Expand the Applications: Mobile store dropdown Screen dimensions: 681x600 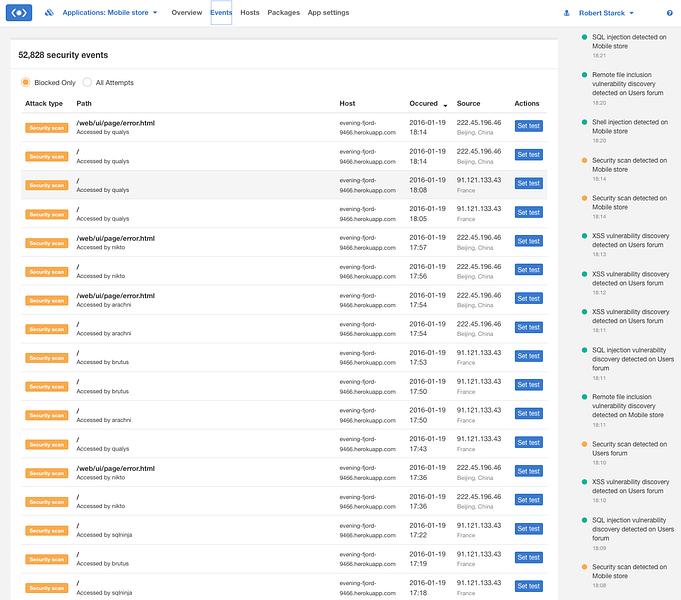[x=110, y=13]
